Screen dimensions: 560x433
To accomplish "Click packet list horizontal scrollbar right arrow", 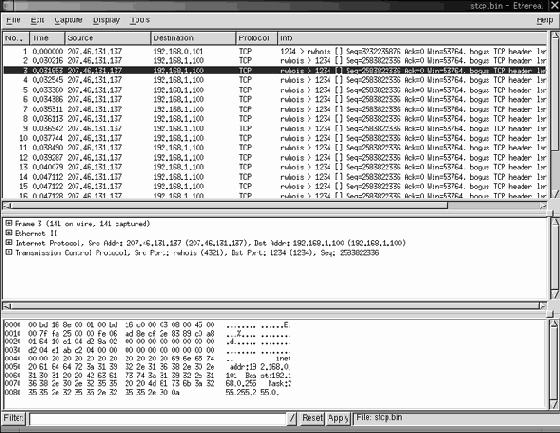I will coord(543,205).
